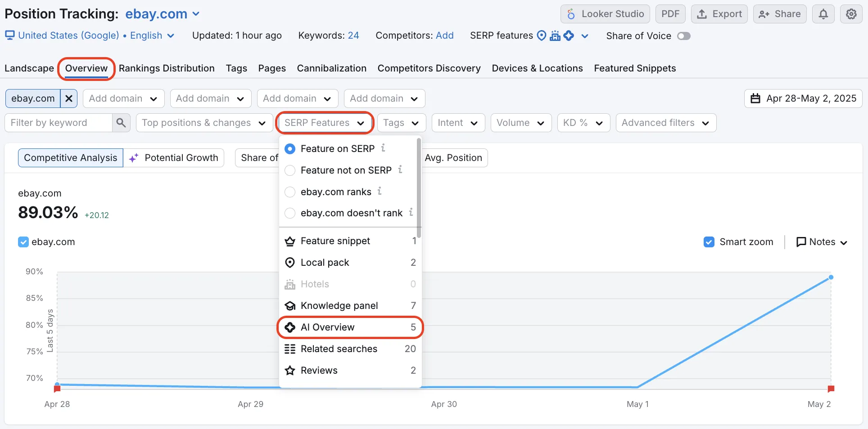The image size is (868, 429).
Task: Click the Filter by keyword input
Action: 59,123
